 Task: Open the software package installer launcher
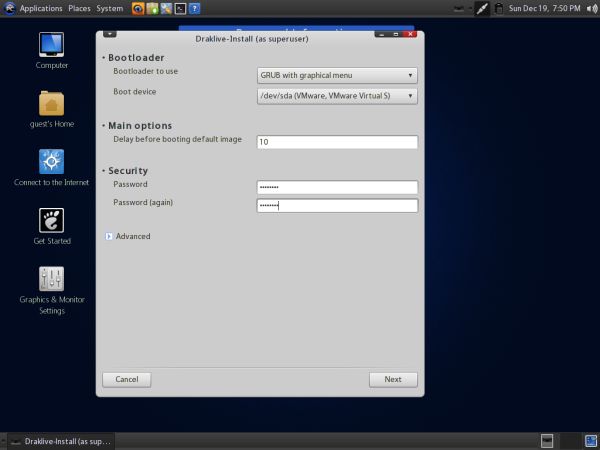152,8
